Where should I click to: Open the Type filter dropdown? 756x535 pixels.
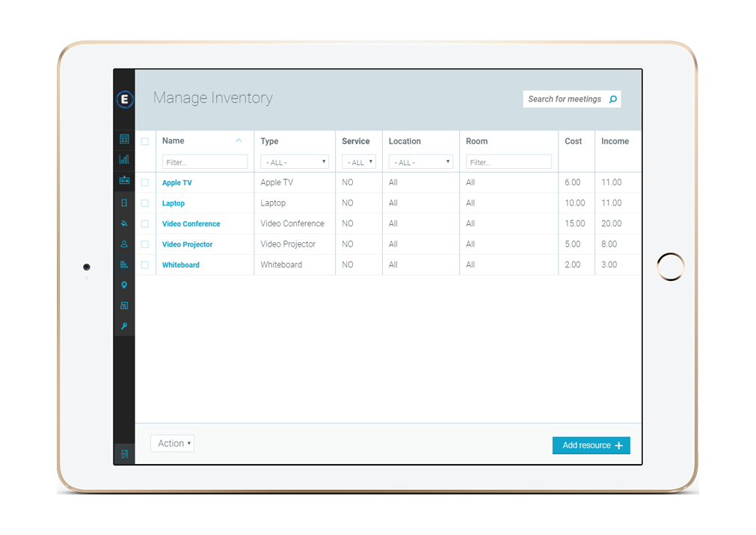tap(295, 162)
